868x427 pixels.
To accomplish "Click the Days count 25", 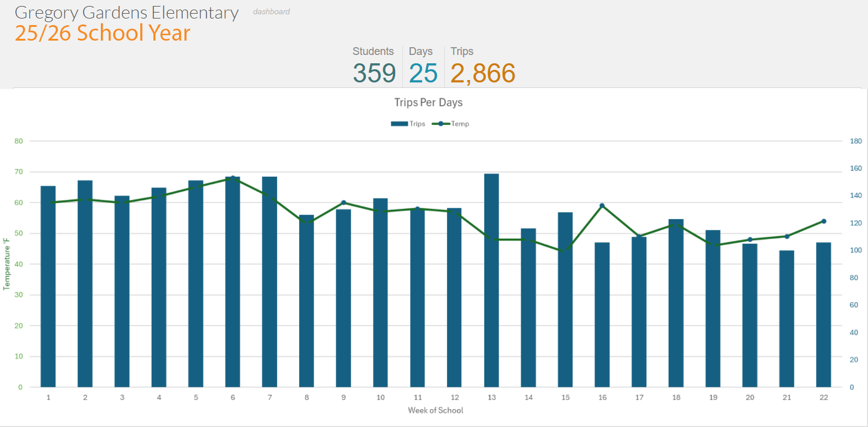I will point(423,73).
